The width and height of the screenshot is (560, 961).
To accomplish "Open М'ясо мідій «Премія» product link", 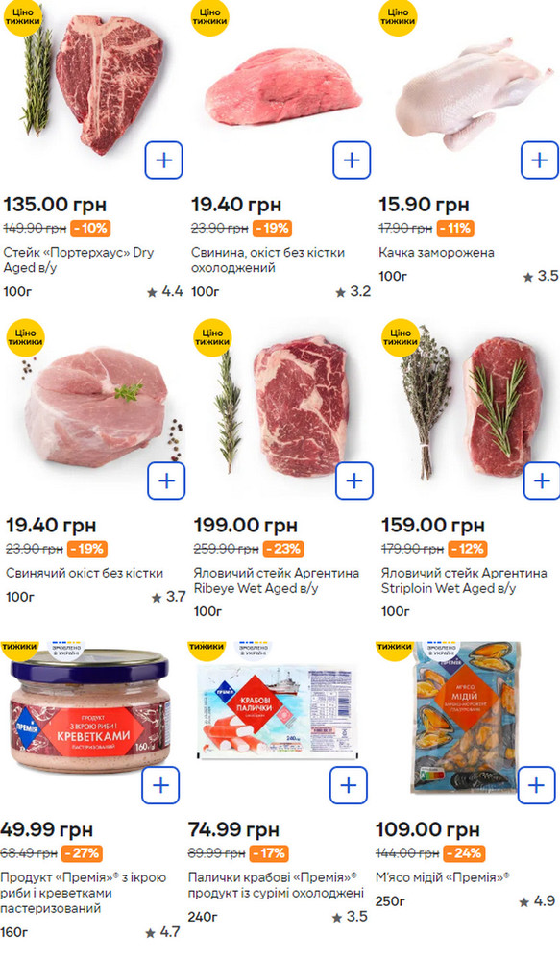I will pyautogui.click(x=443, y=877).
